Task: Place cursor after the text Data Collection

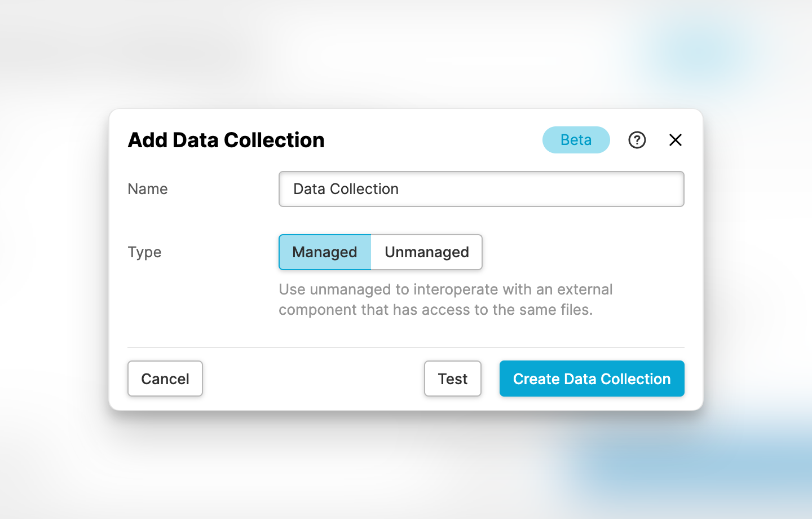Action: click(x=400, y=189)
